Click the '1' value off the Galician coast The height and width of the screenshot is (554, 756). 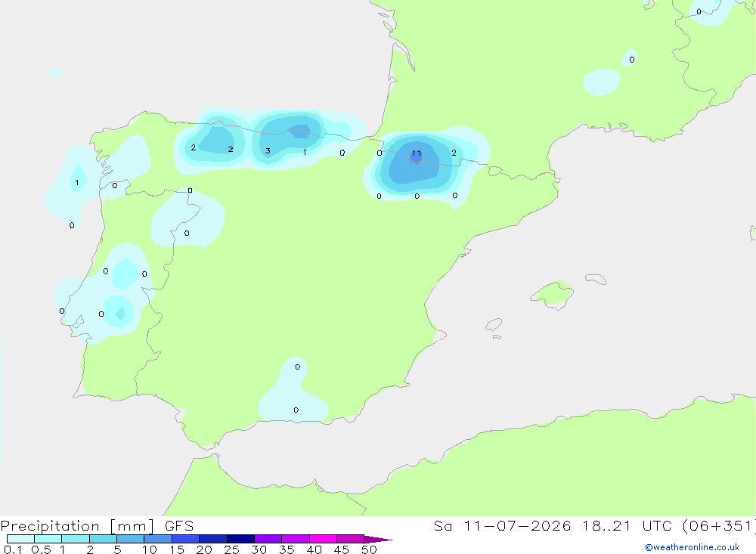(x=77, y=183)
